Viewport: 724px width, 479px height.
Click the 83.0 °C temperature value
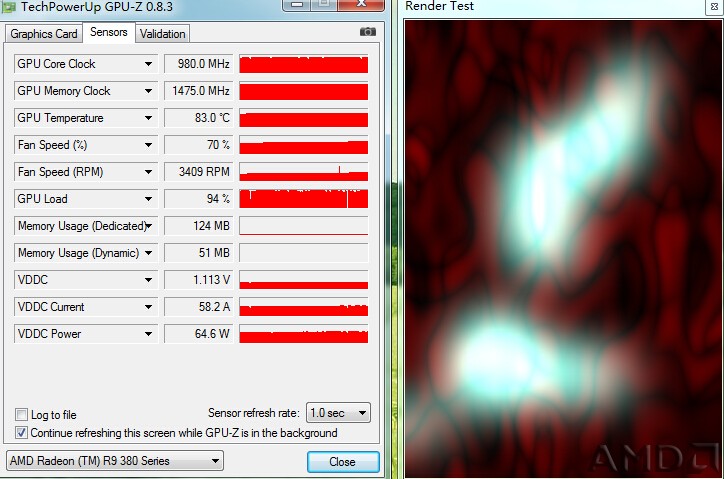pos(199,118)
